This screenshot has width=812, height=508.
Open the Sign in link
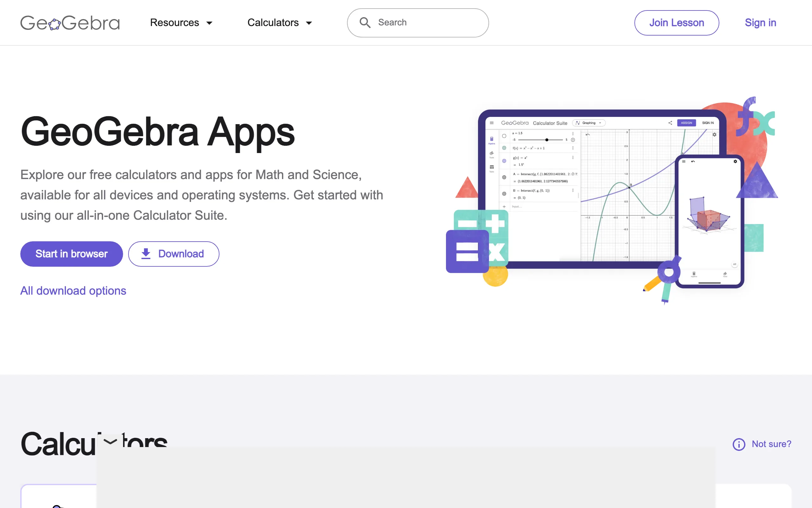[760, 23]
